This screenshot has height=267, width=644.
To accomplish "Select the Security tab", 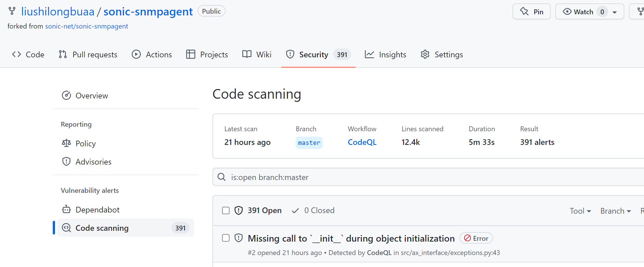I will 318,54.
